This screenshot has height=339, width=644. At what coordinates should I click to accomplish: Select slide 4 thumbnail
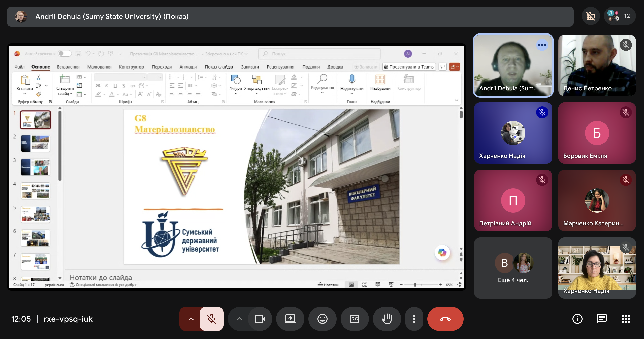point(36,191)
